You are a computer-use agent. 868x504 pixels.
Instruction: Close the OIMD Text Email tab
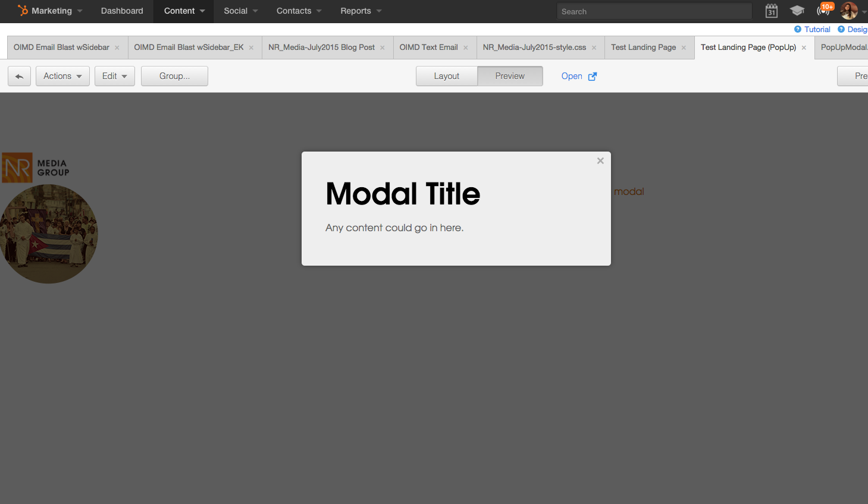[465, 47]
